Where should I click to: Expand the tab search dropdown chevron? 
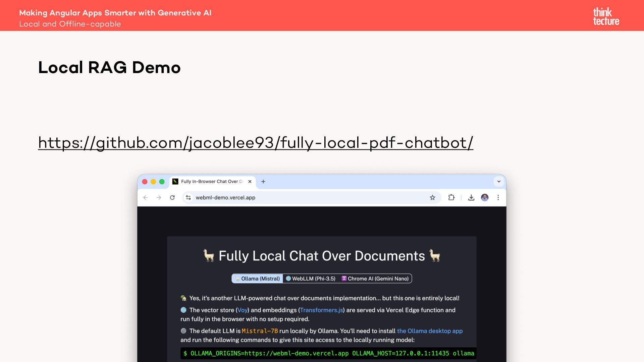tap(499, 181)
